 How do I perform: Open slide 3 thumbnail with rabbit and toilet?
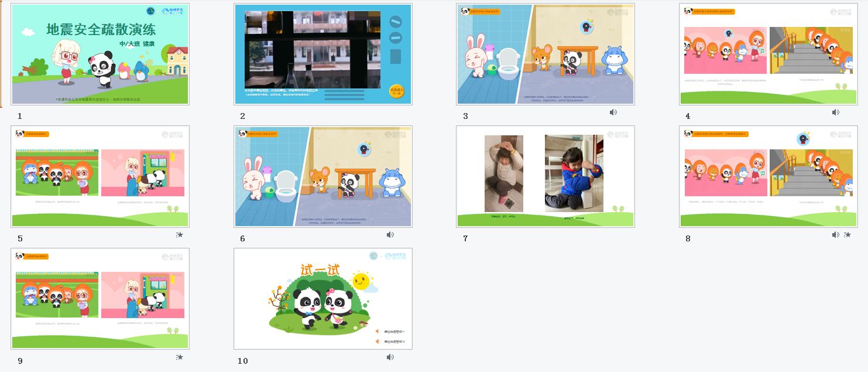point(545,54)
